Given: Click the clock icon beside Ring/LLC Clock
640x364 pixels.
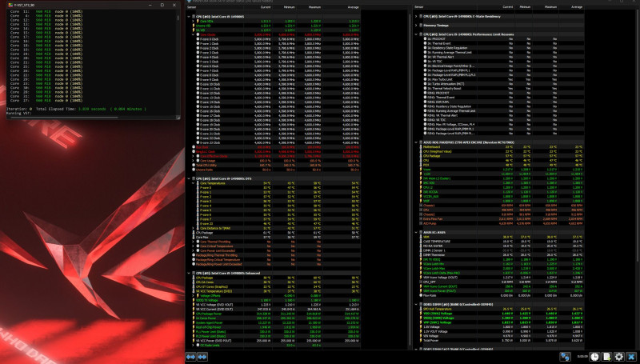Looking at the screenshot, I should pos(194,151).
